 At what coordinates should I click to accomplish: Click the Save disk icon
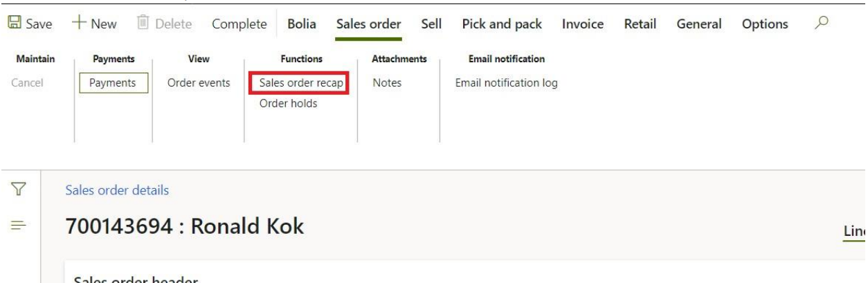point(13,24)
